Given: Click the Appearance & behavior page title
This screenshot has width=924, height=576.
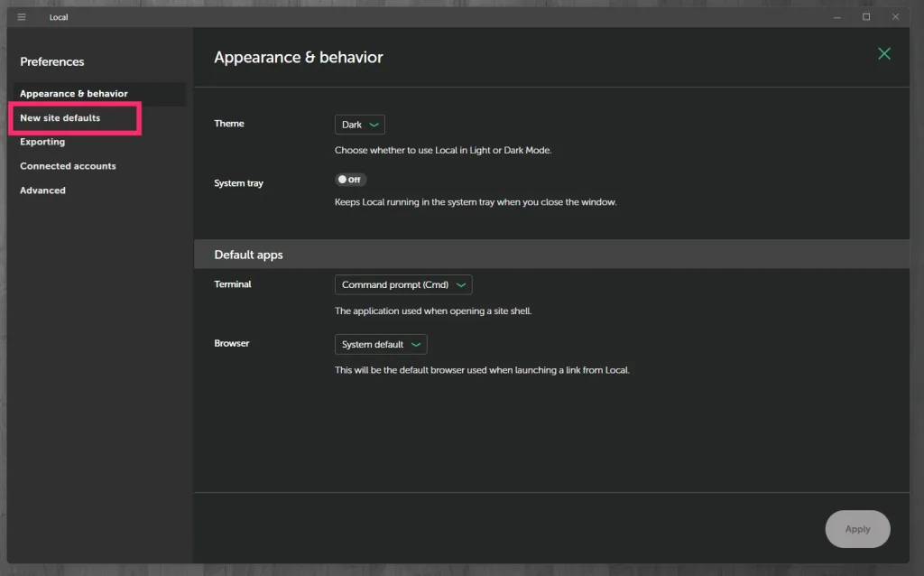Looking at the screenshot, I should click(298, 57).
